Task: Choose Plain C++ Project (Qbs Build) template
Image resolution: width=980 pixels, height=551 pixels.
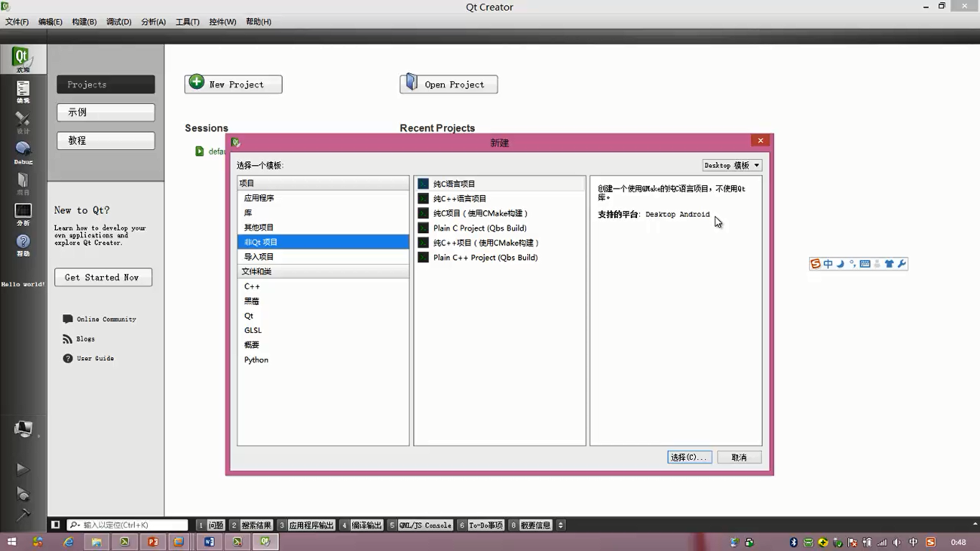Action: [500, 258]
